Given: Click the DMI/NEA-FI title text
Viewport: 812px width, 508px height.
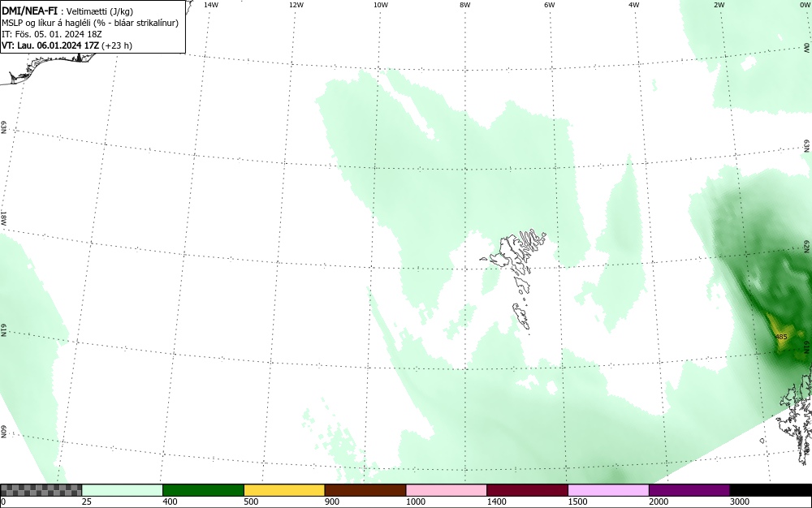Looking at the screenshot, I should tap(29, 11).
